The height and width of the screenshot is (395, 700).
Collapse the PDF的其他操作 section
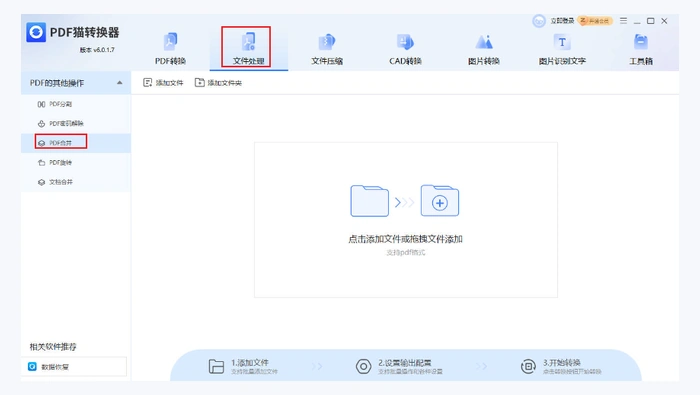(x=120, y=83)
